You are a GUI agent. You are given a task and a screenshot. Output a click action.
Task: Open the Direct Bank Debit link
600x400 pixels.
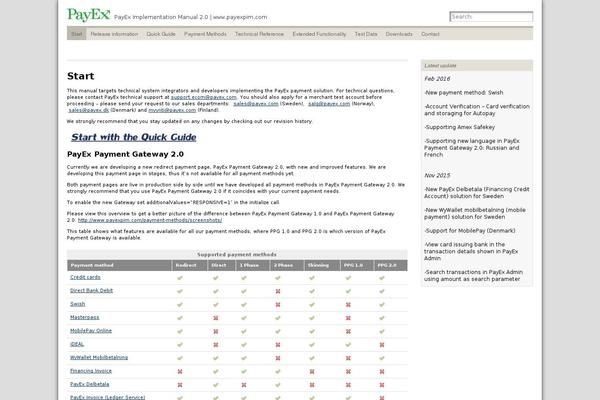pos(91,291)
